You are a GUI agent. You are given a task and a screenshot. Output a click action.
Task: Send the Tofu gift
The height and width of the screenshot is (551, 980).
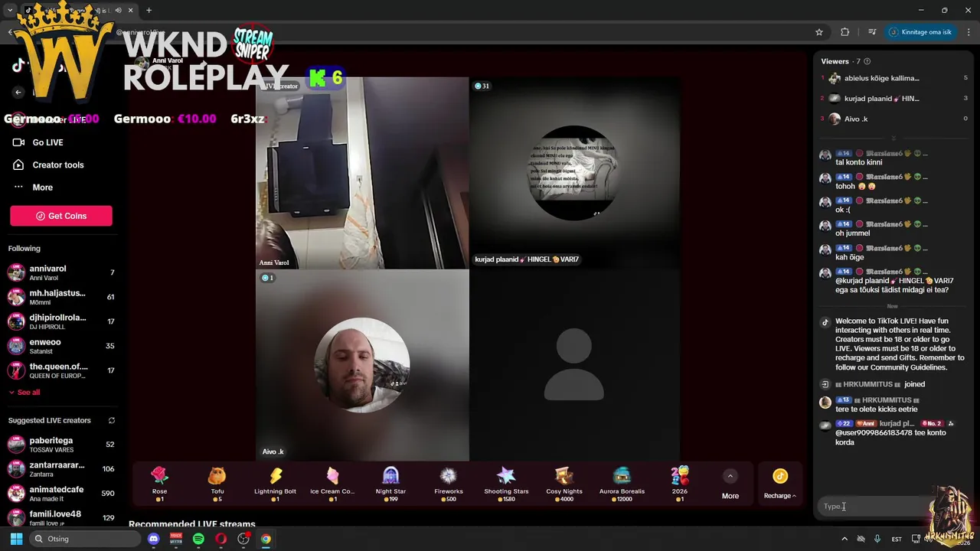click(x=217, y=484)
